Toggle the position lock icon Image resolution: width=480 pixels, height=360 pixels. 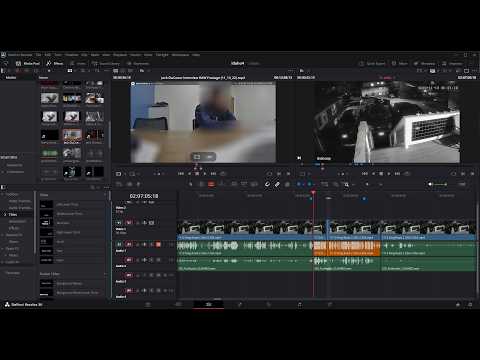(x=287, y=184)
